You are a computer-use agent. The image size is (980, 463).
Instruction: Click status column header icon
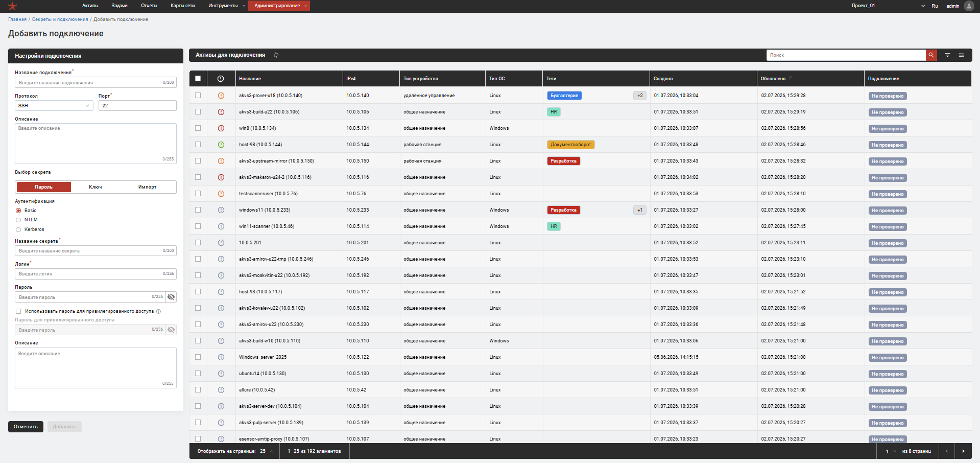click(x=221, y=79)
